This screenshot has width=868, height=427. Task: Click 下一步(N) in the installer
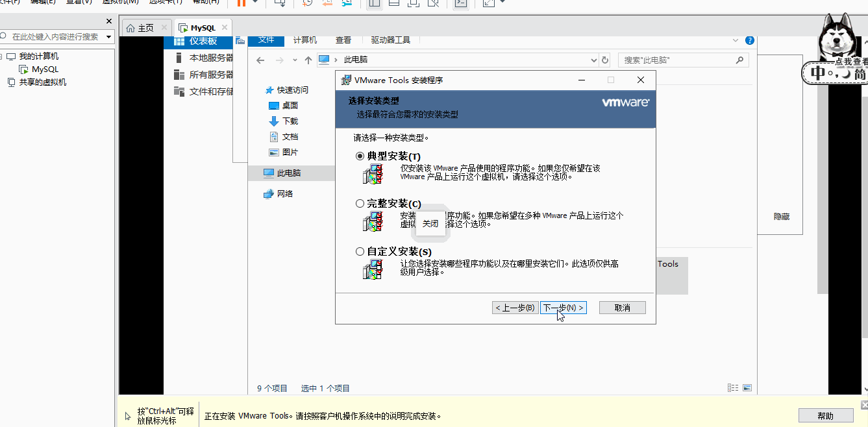point(564,308)
